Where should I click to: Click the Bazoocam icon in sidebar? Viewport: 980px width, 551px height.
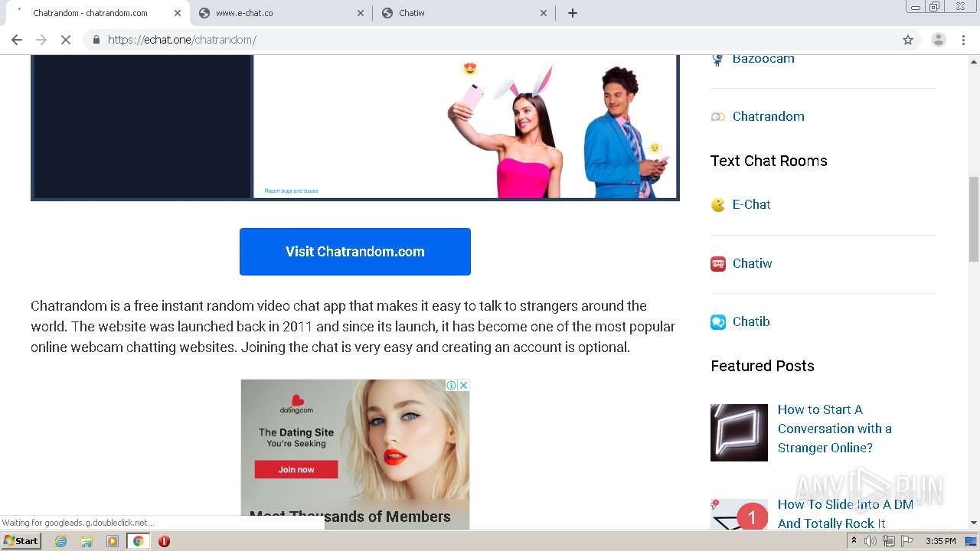coord(717,60)
